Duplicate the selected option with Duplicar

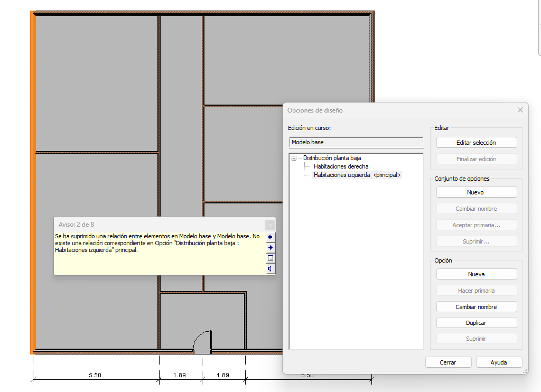476,323
